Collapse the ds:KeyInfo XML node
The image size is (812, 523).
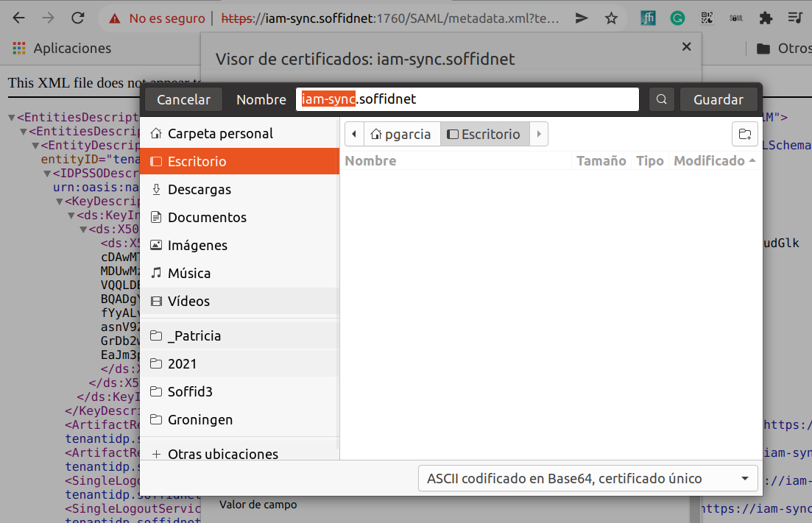(x=71, y=216)
